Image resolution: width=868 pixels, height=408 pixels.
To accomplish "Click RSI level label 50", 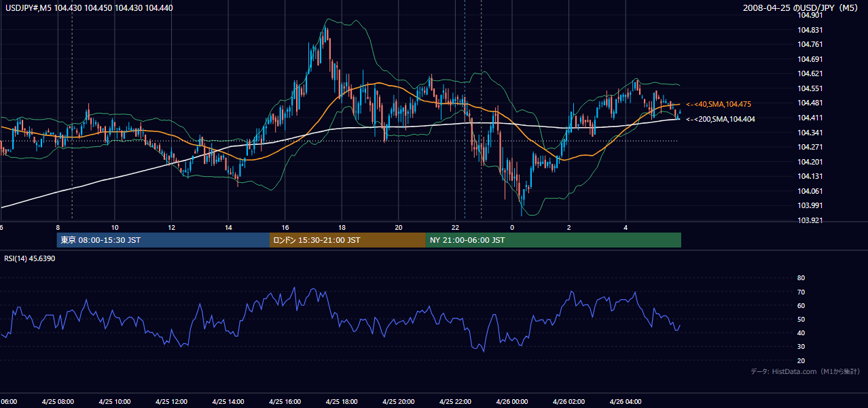I will [x=801, y=319].
